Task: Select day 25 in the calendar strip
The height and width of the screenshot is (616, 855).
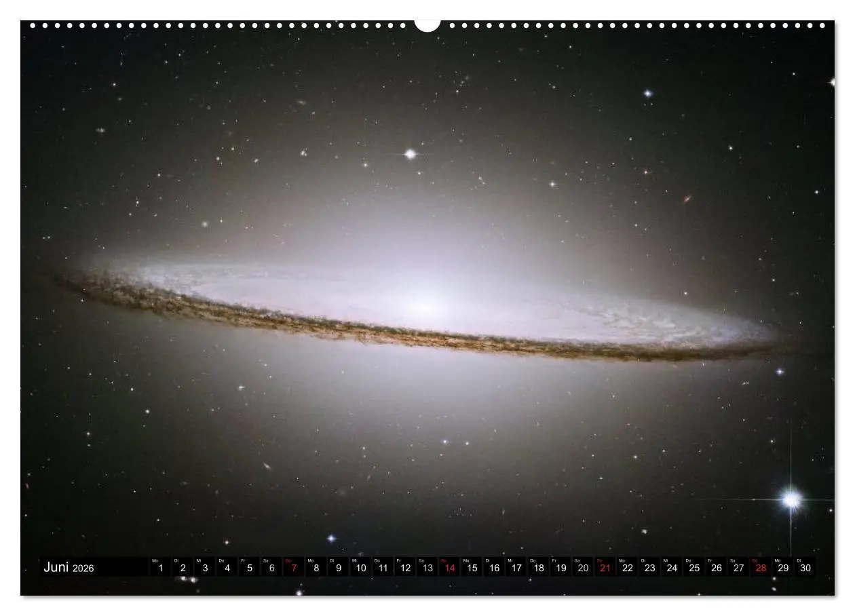Action: click(694, 568)
